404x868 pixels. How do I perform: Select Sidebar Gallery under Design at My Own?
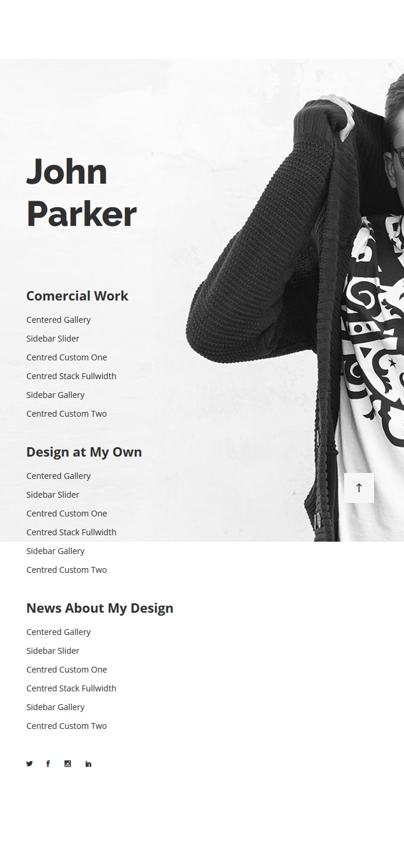click(56, 551)
